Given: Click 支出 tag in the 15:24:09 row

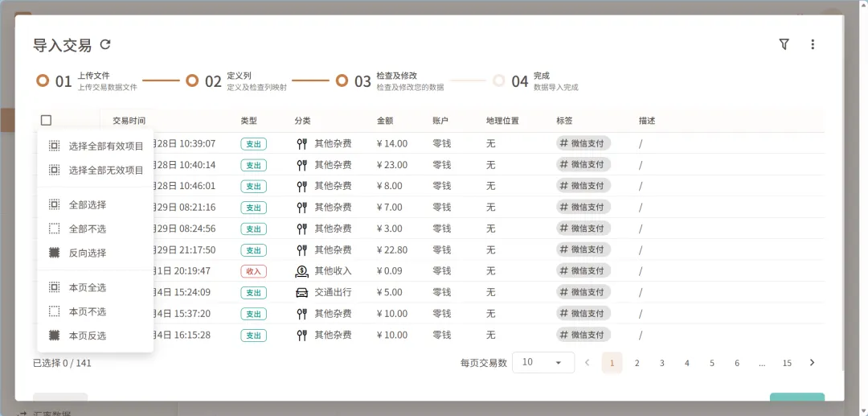Looking at the screenshot, I should tap(253, 292).
